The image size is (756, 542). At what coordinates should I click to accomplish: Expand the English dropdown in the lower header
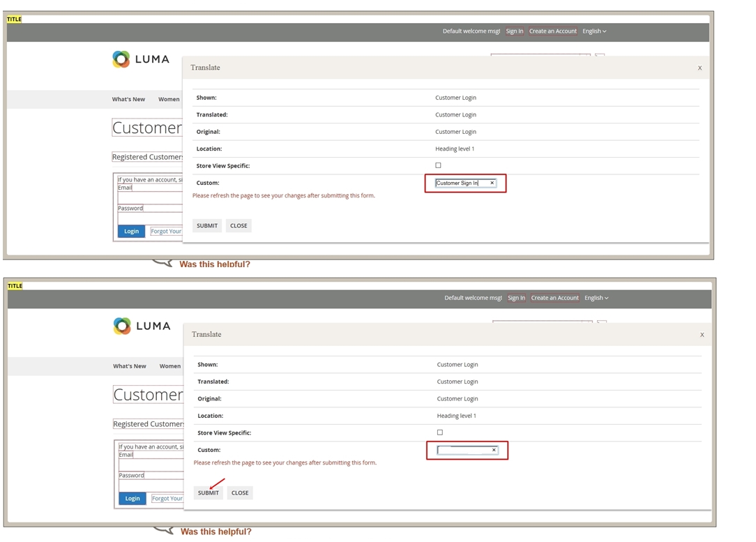click(x=596, y=298)
